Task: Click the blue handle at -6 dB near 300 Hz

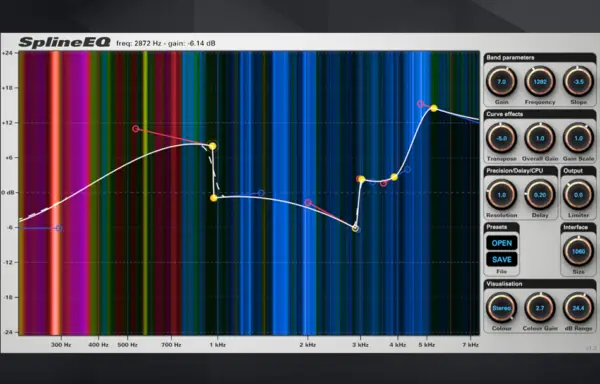Action: (59, 228)
